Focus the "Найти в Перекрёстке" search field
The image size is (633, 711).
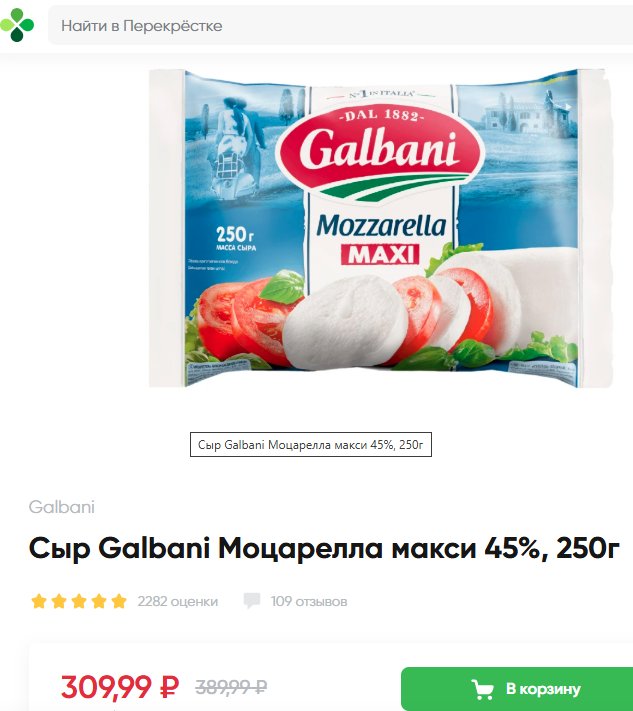340,25
